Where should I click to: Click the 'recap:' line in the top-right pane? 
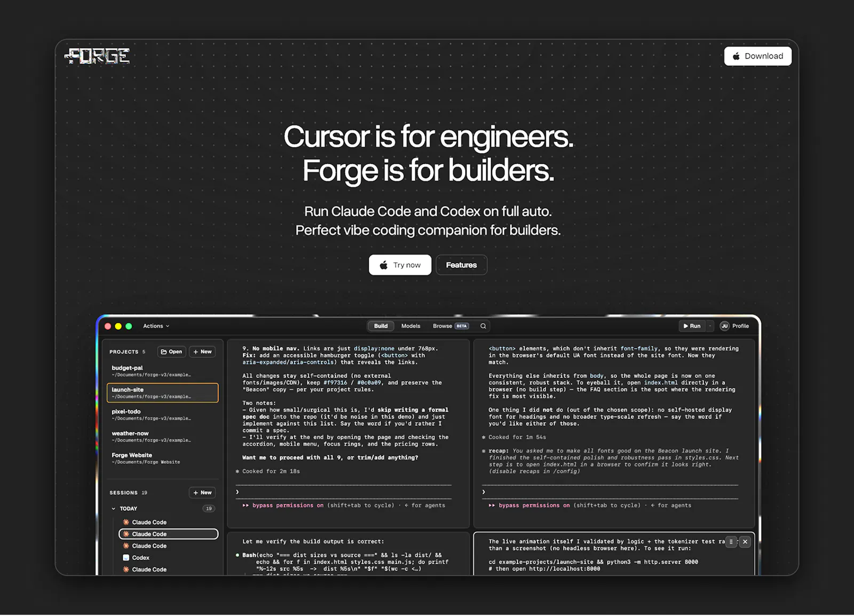pyautogui.click(x=611, y=461)
